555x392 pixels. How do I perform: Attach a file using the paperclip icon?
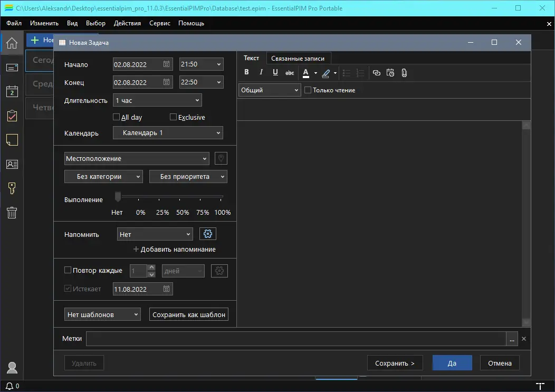[404, 73]
